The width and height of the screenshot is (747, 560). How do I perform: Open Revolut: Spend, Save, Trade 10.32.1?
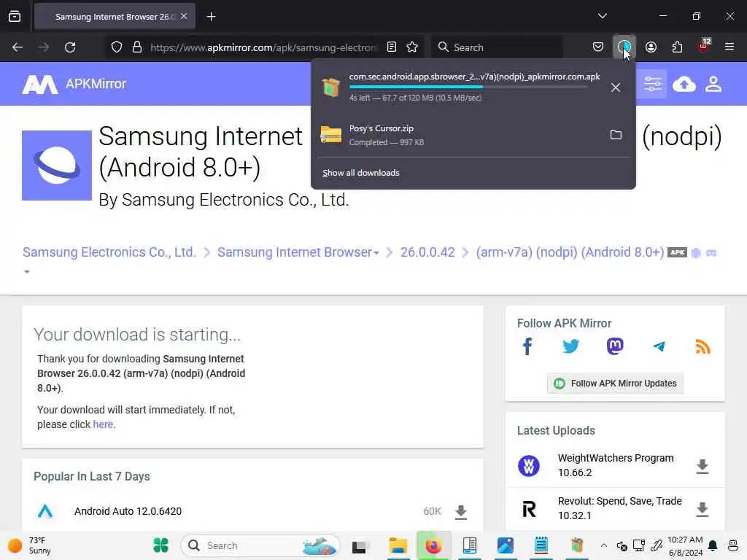tap(619, 508)
